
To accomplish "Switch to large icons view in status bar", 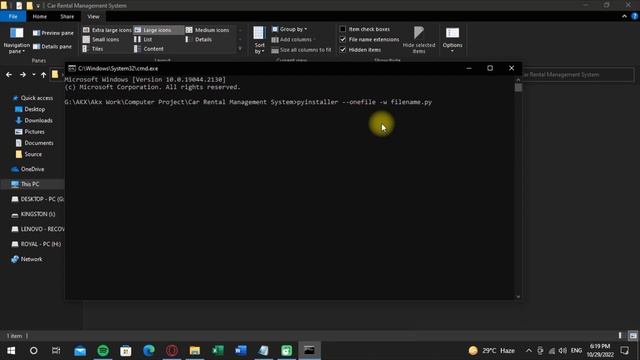I will (633, 336).
